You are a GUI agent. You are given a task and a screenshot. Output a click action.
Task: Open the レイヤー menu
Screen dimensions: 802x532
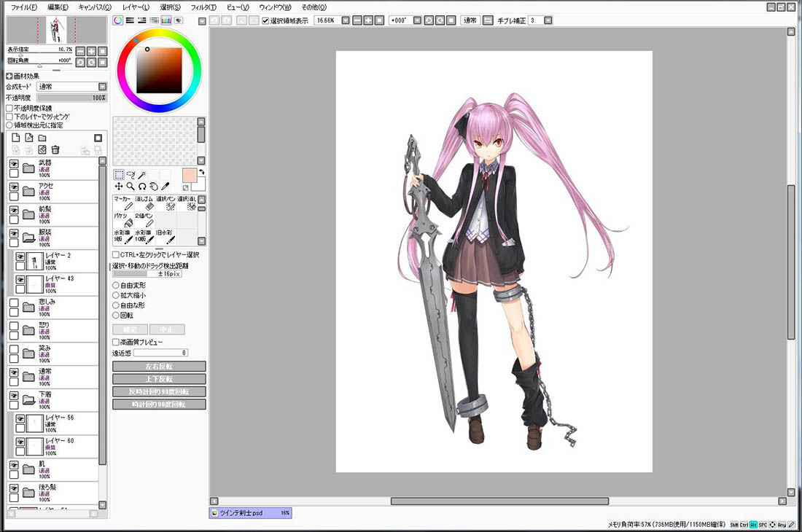pyautogui.click(x=136, y=7)
